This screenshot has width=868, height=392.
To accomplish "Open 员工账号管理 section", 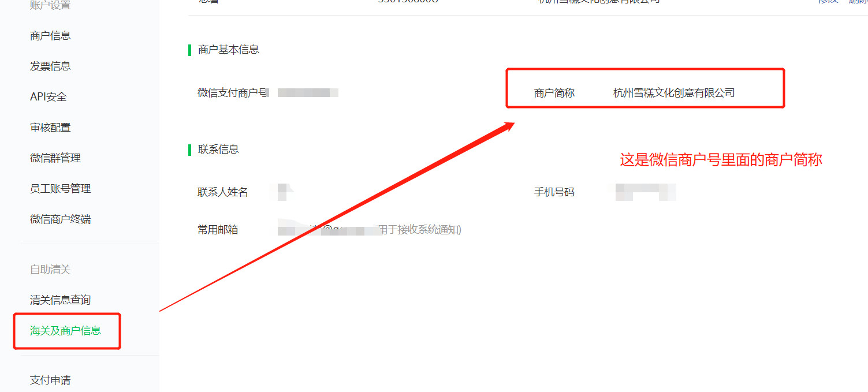I will 61,189.
